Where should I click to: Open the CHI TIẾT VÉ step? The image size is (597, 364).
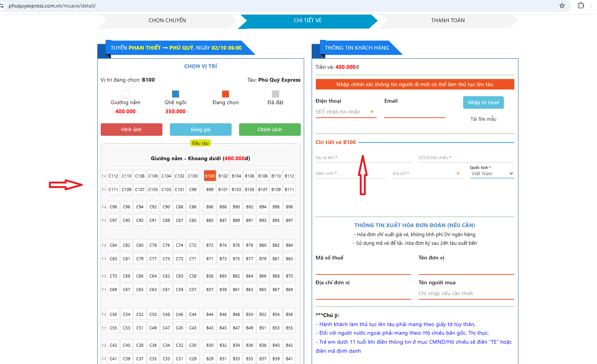308,20
